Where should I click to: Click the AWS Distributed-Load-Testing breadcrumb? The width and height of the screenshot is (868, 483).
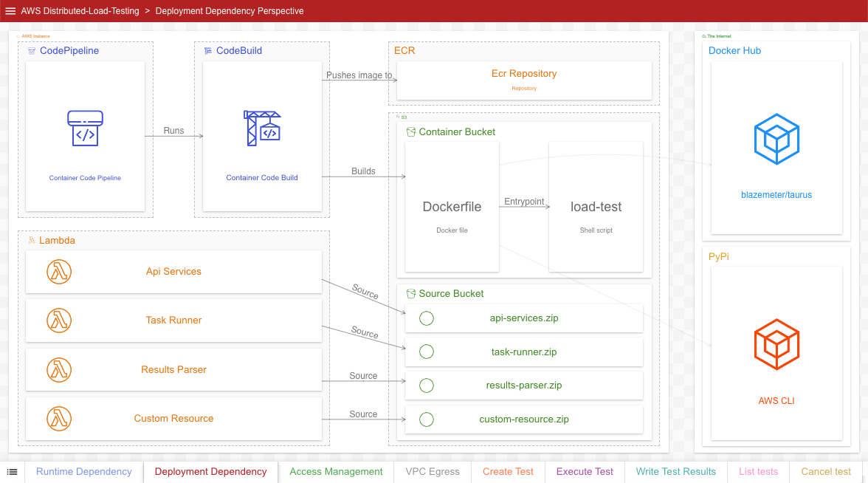click(80, 11)
